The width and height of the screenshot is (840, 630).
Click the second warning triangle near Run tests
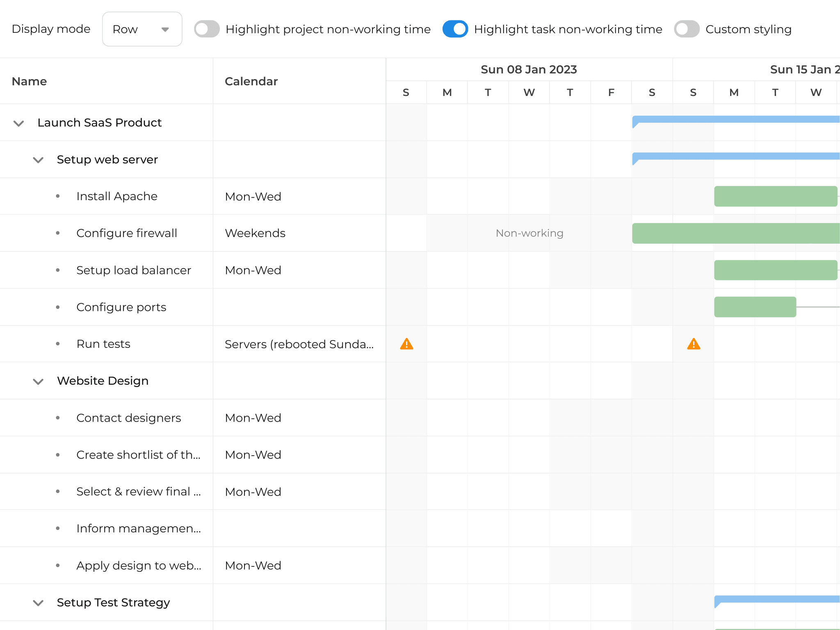694,344
